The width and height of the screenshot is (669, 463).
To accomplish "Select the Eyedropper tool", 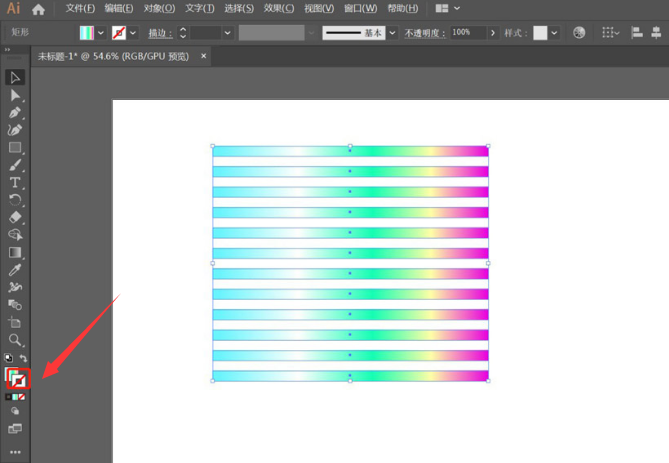I will (x=15, y=270).
